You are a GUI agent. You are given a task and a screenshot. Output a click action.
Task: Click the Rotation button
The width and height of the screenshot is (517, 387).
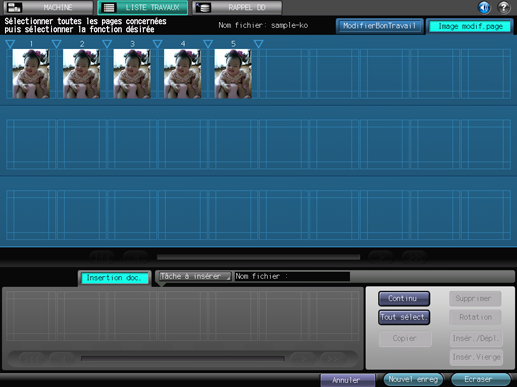(475, 317)
